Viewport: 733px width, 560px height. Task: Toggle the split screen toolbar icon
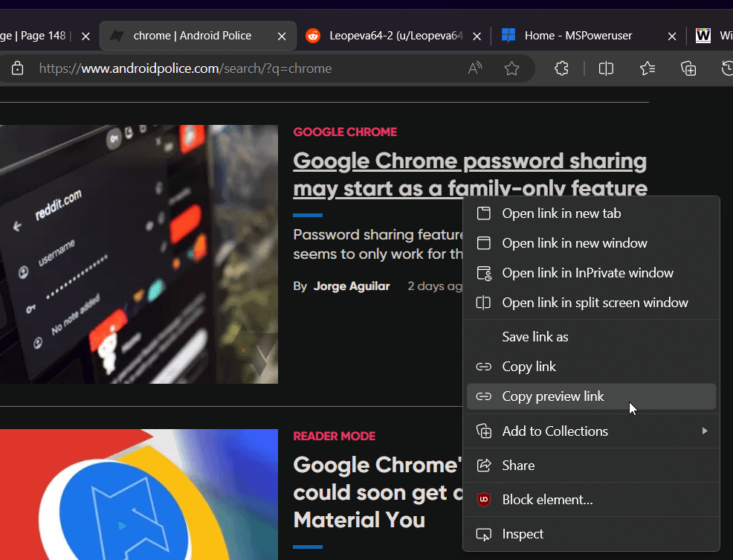(x=606, y=68)
